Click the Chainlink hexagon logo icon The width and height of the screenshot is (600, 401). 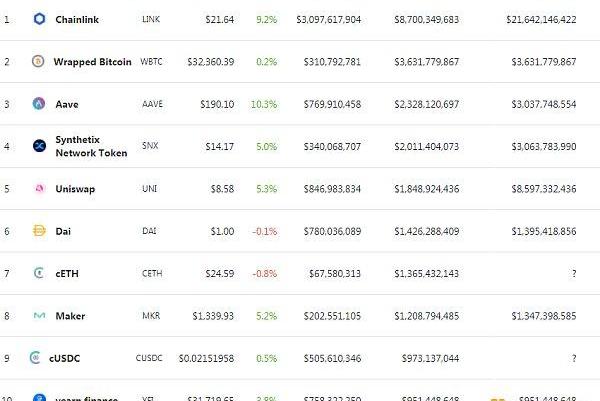point(40,19)
